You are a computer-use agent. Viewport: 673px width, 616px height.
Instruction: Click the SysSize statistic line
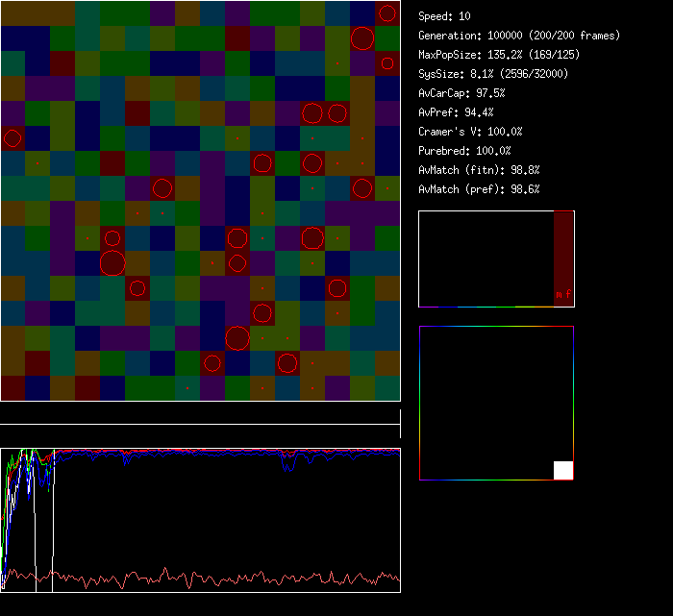491,74
